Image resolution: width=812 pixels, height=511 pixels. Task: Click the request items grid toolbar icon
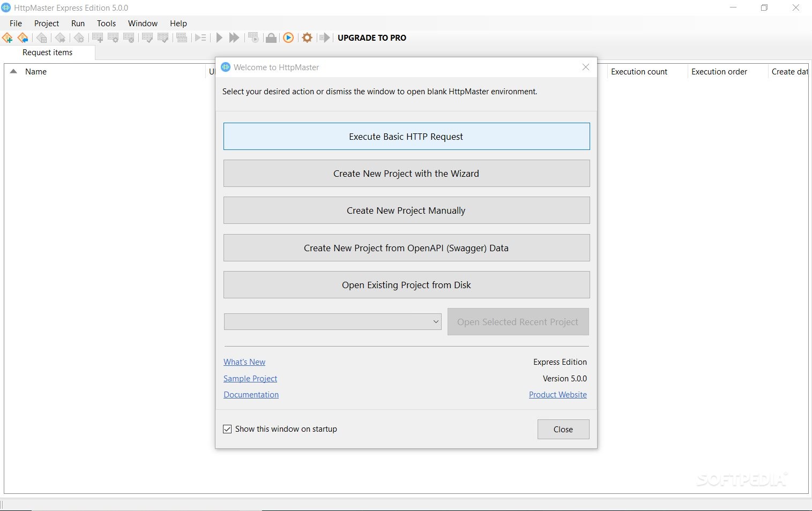click(x=182, y=37)
